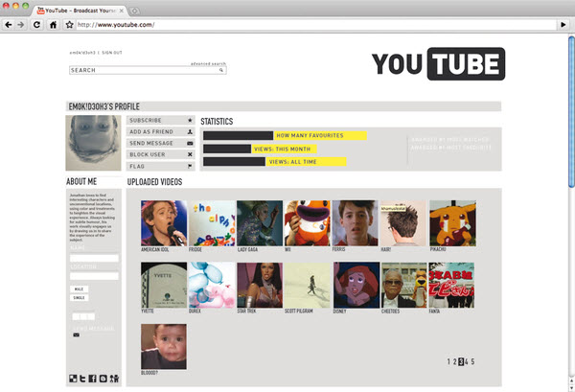The image size is (575, 392).
Task: Open the Pikachu video thumbnail
Action: 453,223
